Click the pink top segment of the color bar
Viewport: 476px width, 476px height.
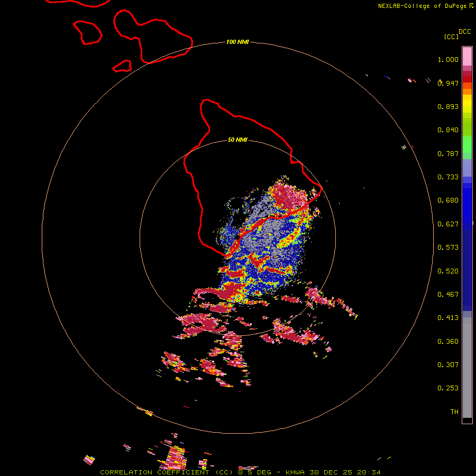[467, 56]
